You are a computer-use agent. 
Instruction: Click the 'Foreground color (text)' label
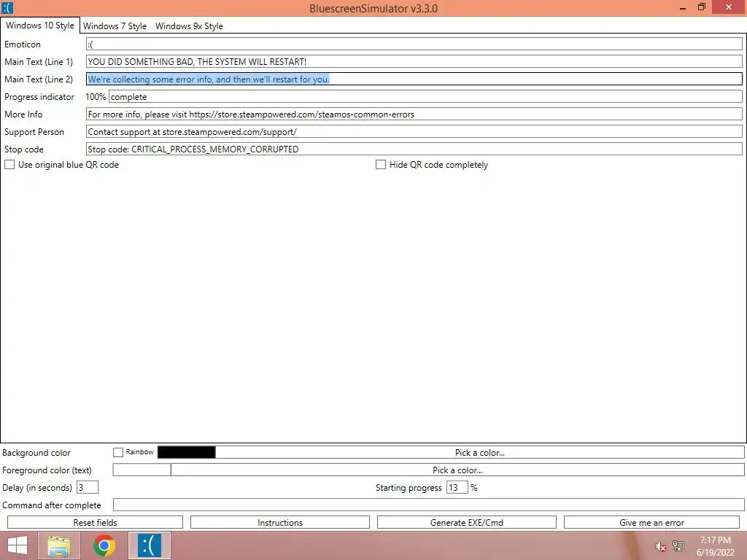pos(47,470)
